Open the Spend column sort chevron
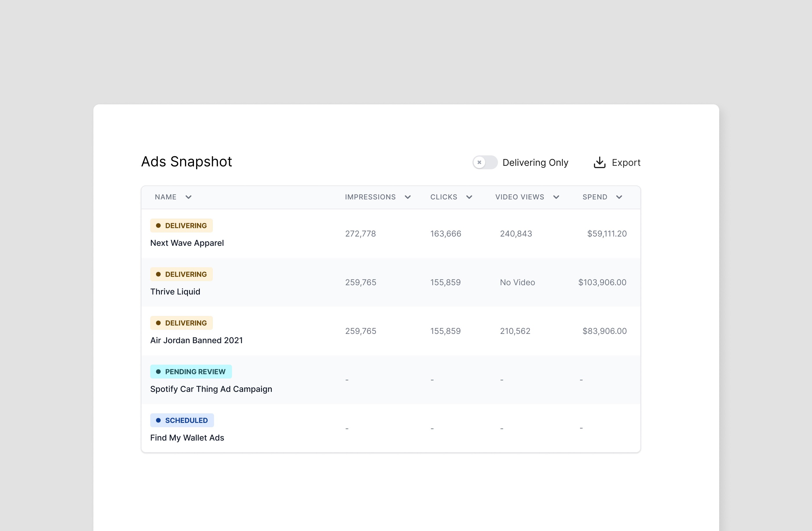812x531 pixels. tap(619, 197)
